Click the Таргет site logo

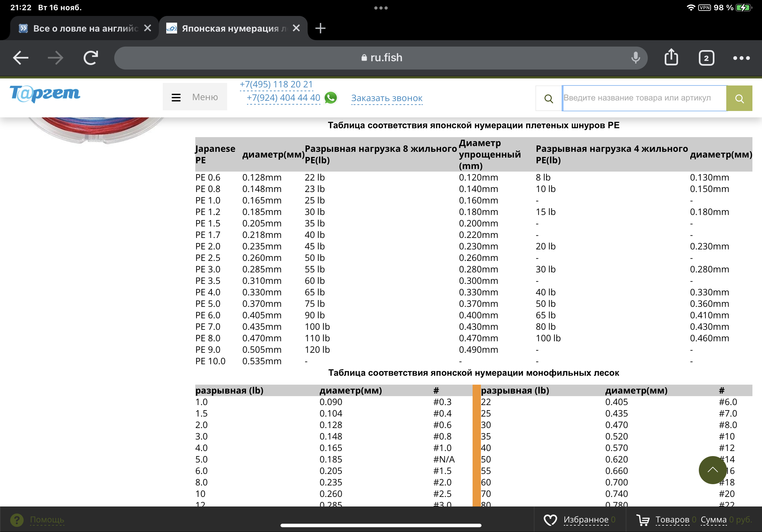coord(45,94)
